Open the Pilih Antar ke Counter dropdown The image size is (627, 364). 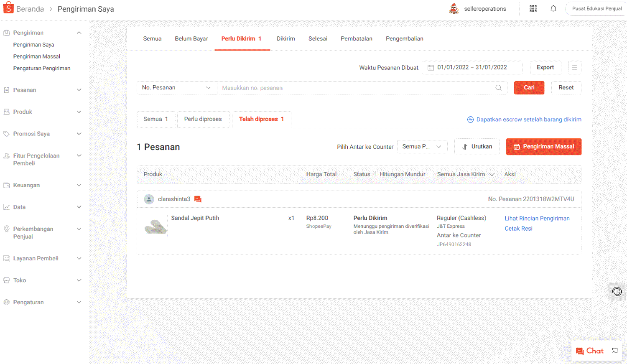tap(422, 147)
